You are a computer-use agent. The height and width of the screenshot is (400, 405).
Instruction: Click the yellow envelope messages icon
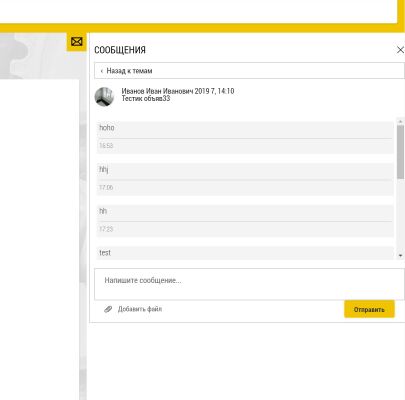(77, 42)
